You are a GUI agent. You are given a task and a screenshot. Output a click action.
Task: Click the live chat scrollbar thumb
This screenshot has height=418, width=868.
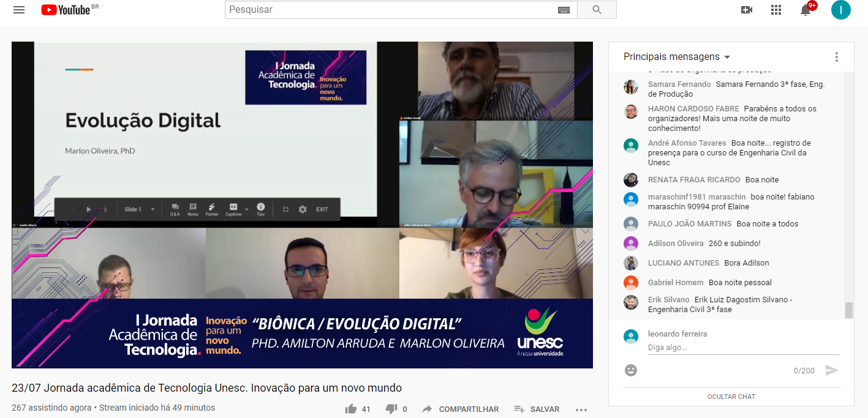click(x=848, y=310)
